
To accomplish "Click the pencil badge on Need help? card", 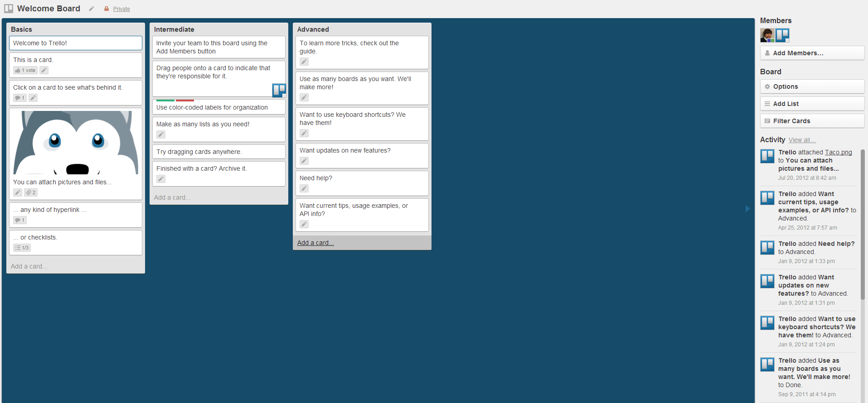I will pyautogui.click(x=304, y=188).
